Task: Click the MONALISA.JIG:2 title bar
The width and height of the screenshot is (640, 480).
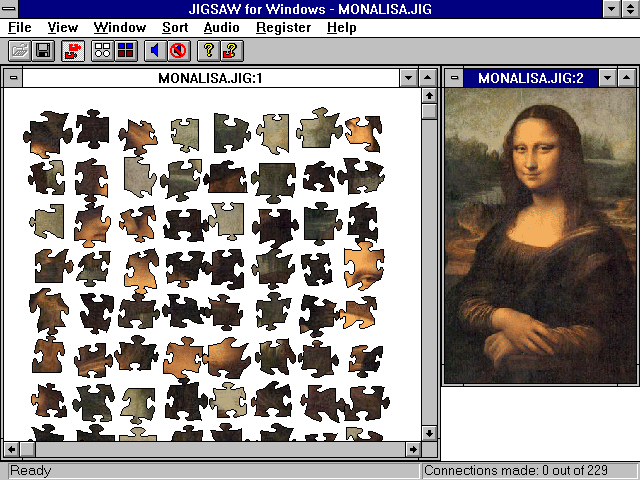Action: pyautogui.click(x=531, y=78)
